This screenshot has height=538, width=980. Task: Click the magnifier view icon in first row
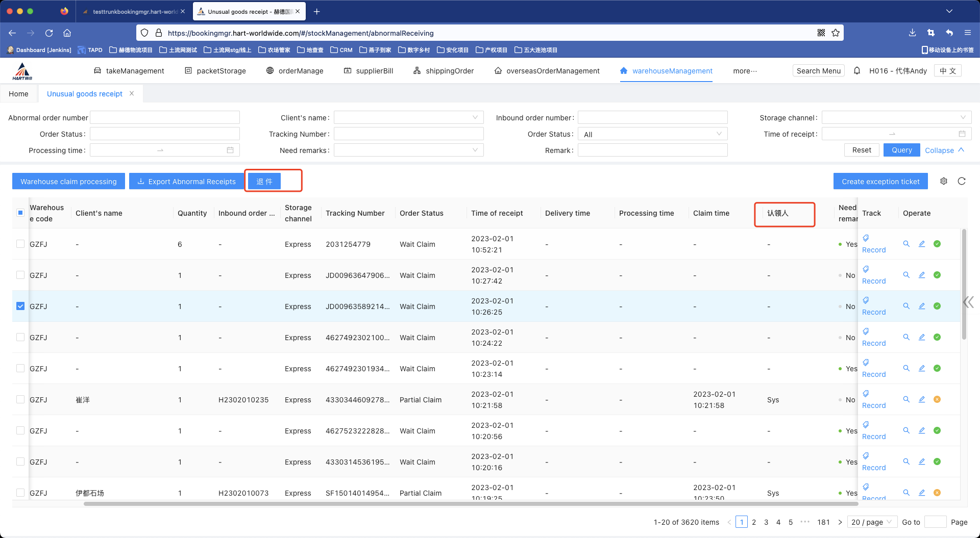(x=906, y=244)
